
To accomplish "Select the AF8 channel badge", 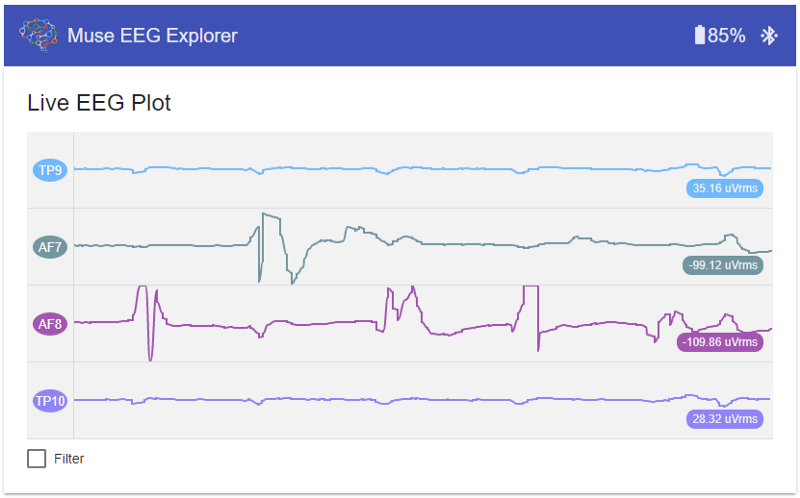I will point(50,324).
